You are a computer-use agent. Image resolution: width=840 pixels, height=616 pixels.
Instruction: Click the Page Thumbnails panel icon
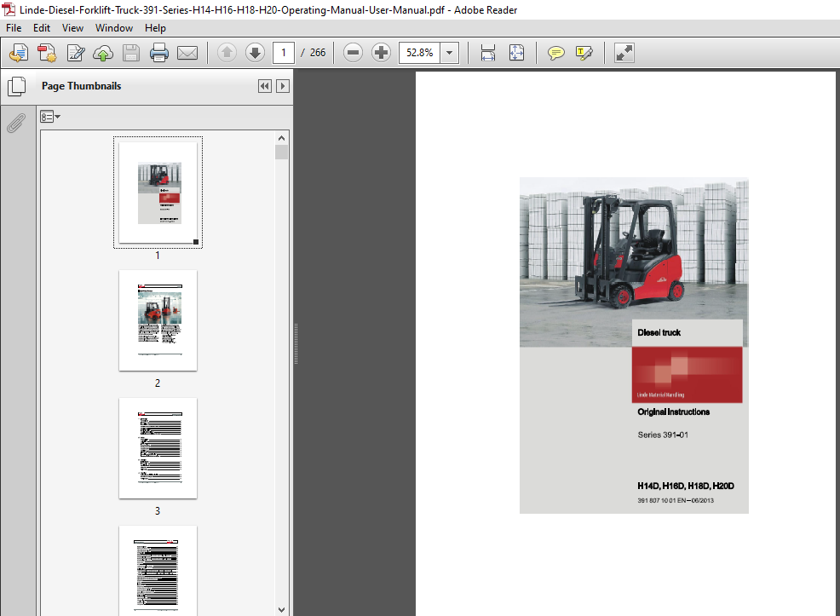(16, 86)
